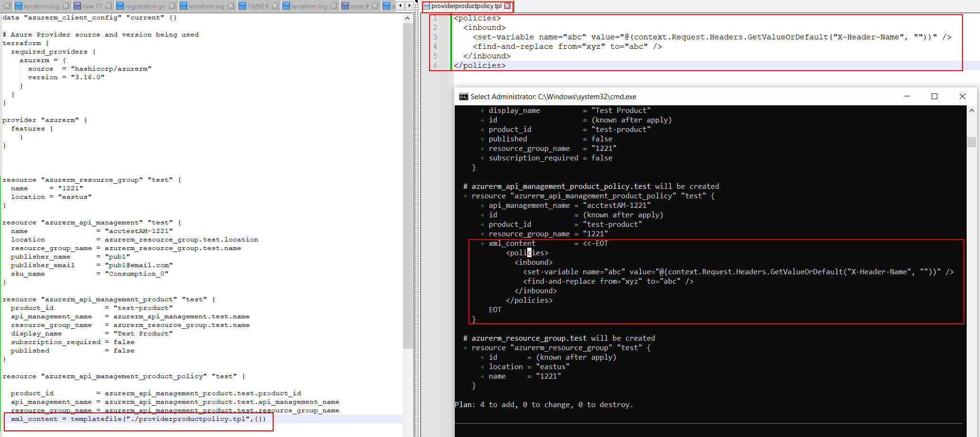Click the scroll-up arrow on the cmd window scrollbar
This screenshot has width=980, height=437.
pos(972,110)
